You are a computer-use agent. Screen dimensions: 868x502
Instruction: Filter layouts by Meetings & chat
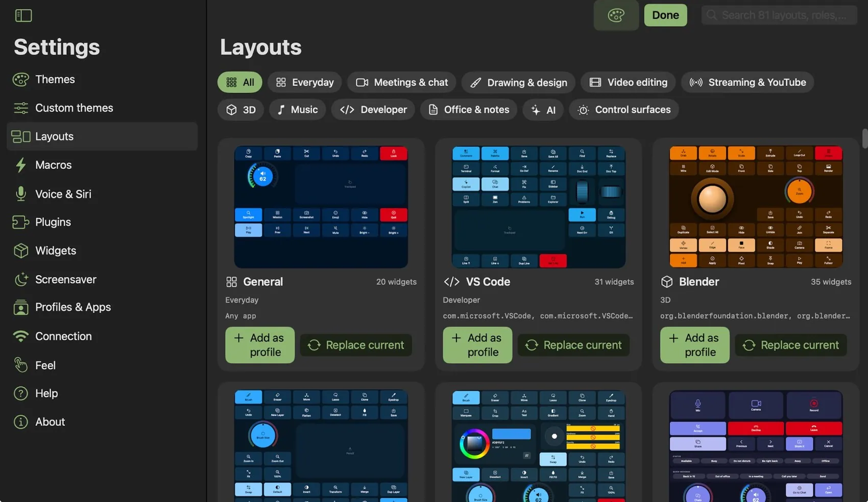pyautogui.click(x=402, y=82)
